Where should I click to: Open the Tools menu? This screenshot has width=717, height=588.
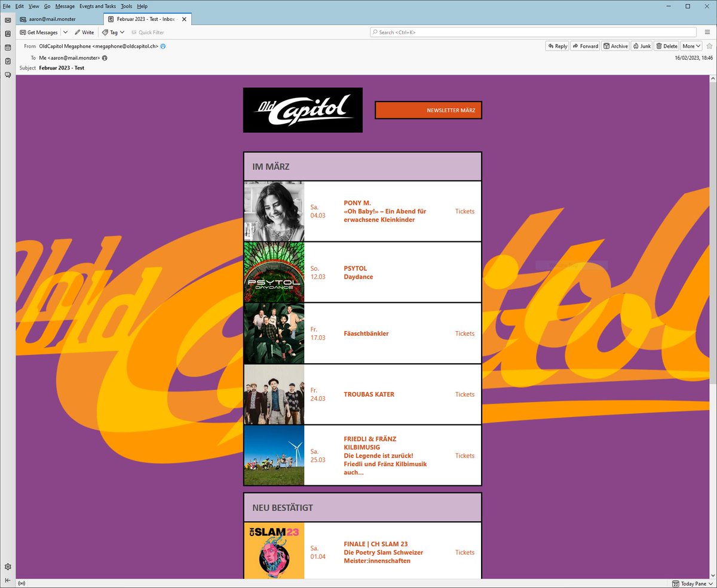pyautogui.click(x=127, y=6)
